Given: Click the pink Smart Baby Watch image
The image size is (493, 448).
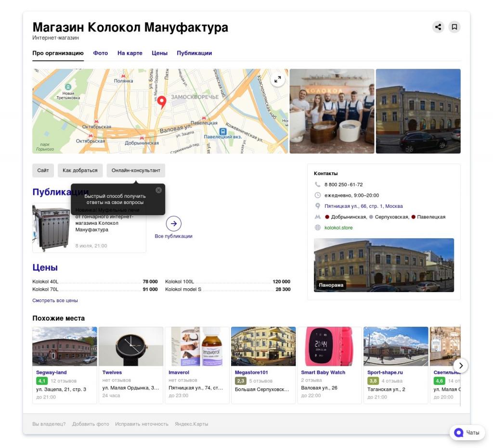Looking at the screenshot, I should (x=329, y=346).
